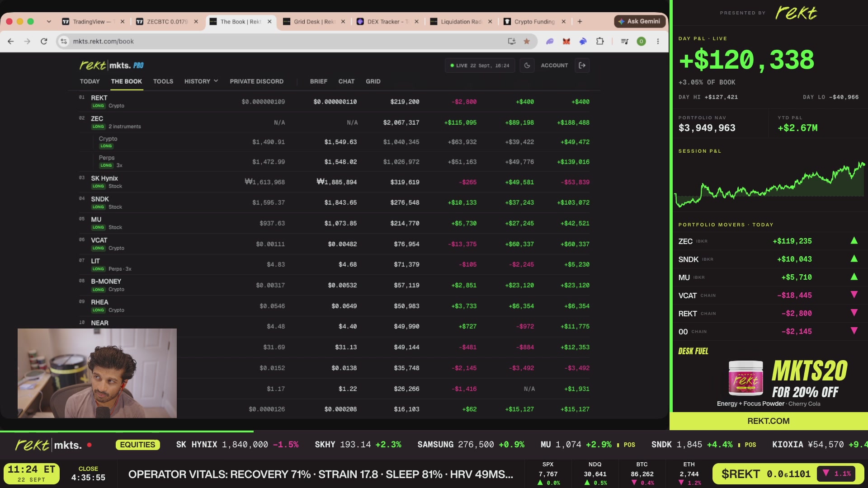Select the RHEA position row
The width and height of the screenshot is (868, 488).
(x=335, y=306)
